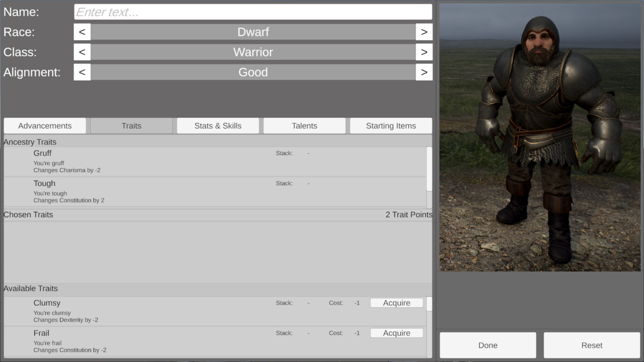Click the Dwarf race value field
The height and width of the screenshot is (362, 644).
[x=253, y=32]
